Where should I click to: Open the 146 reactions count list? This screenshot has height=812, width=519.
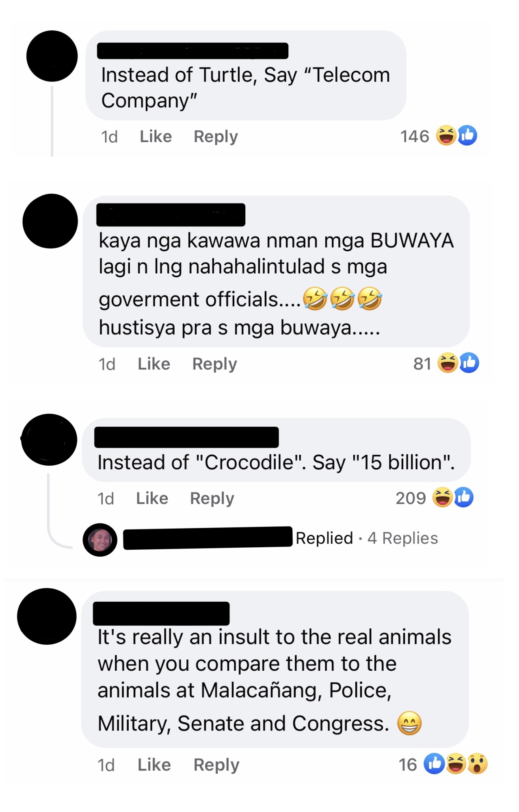coord(415,136)
